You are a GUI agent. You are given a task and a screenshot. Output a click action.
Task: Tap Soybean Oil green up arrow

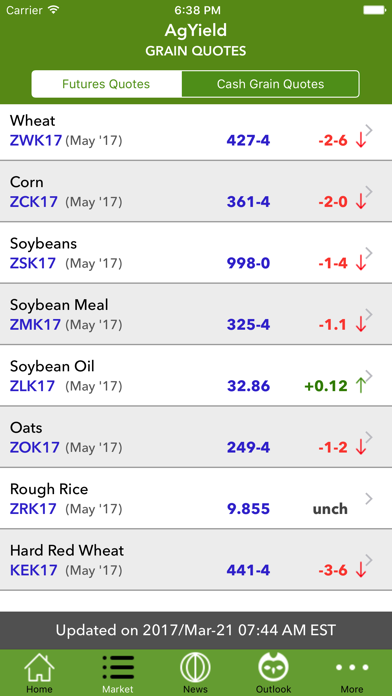tap(361, 386)
